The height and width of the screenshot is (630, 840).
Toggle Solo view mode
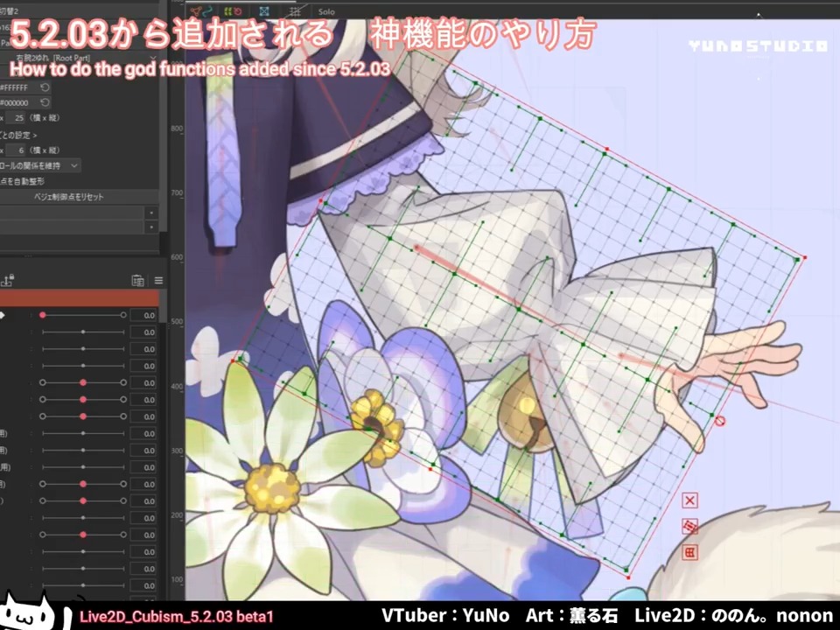(326, 11)
